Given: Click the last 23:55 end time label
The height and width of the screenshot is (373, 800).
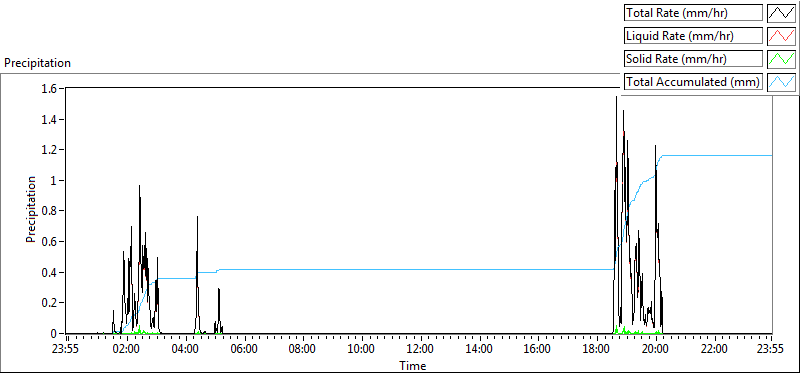Looking at the screenshot, I should (x=771, y=350).
